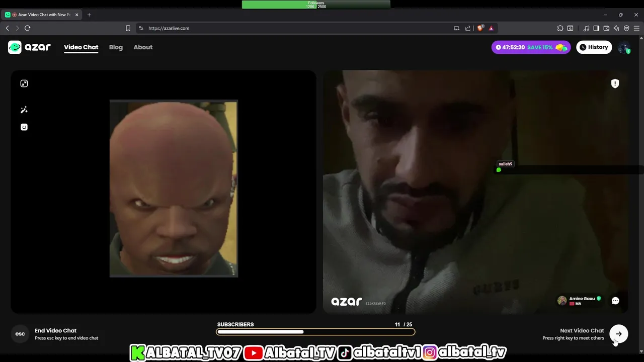Click the salleh9 name tag

pyautogui.click(x=505, y=164)
